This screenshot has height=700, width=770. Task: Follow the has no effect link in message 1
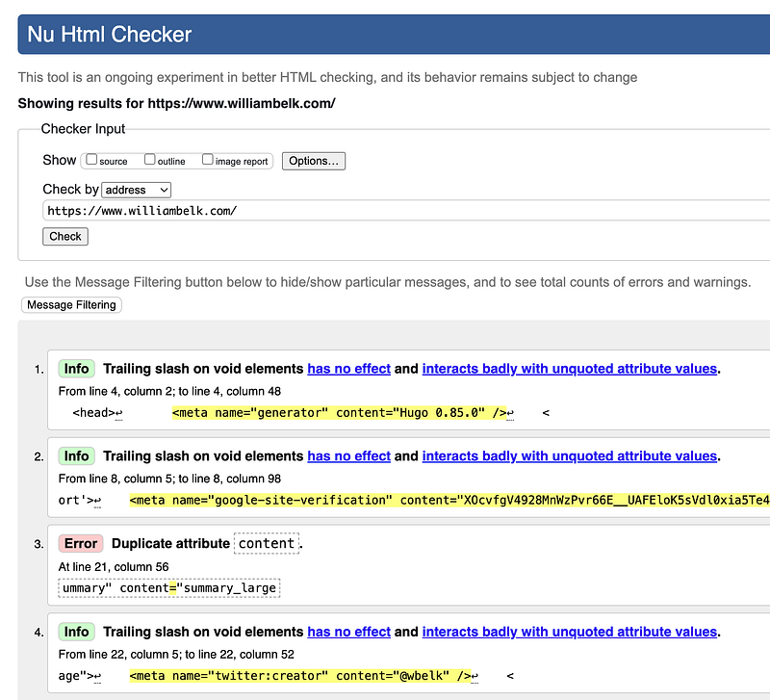[348, 368]
